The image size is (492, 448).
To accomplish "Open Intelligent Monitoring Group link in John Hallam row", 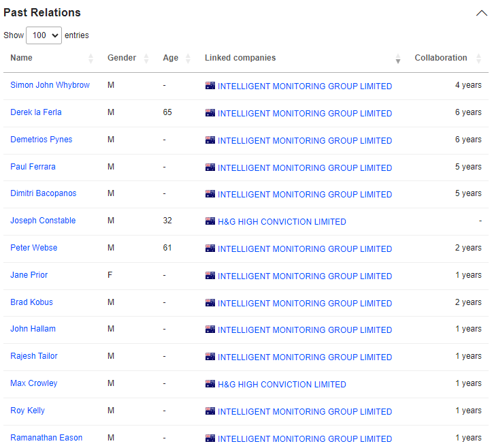I will coord(305,330).
